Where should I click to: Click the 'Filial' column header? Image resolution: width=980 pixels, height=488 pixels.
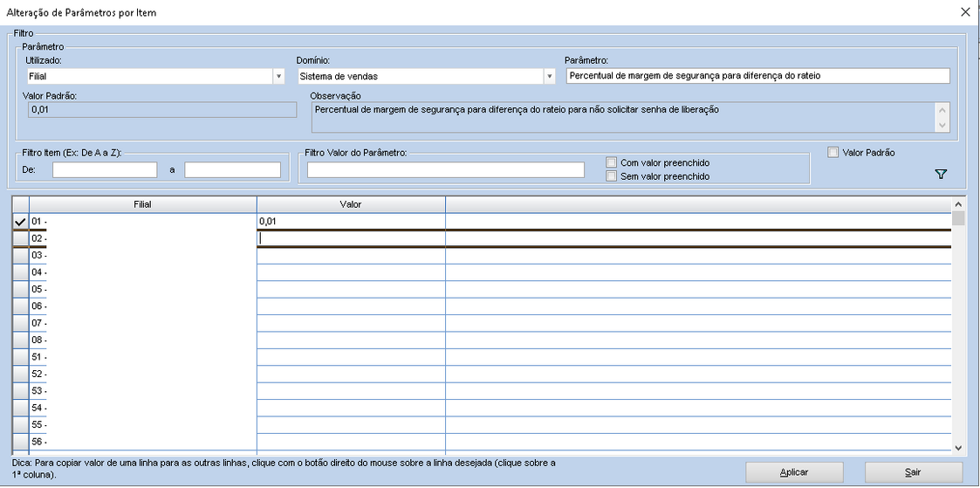click(142, 204)
